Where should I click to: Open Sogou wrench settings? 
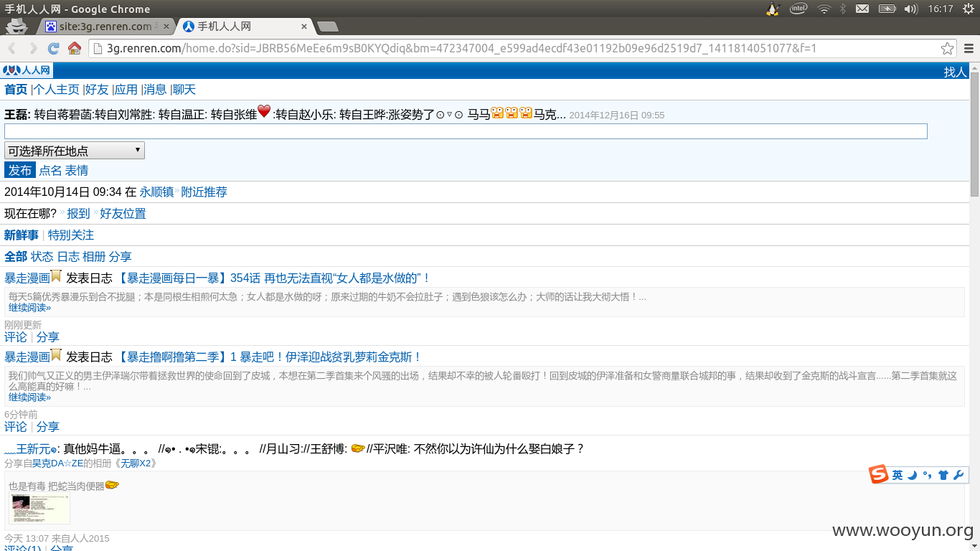(958, 475)
